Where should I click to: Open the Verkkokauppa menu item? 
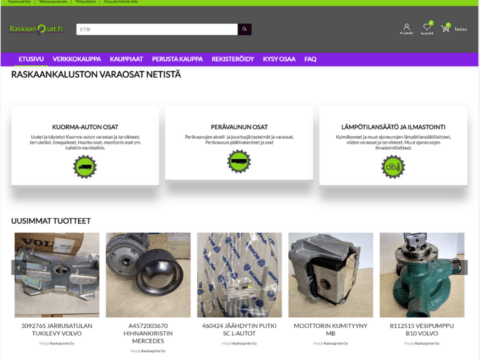pyautogui.click(x=77, y=59)
